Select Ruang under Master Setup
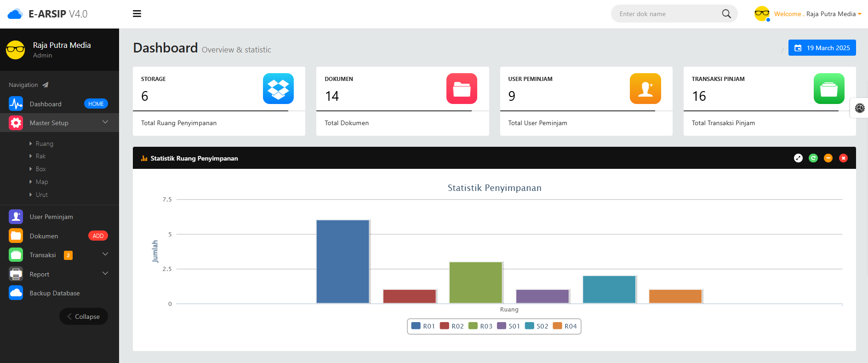The width and height of the screenshot is (868, 363). 44,144
